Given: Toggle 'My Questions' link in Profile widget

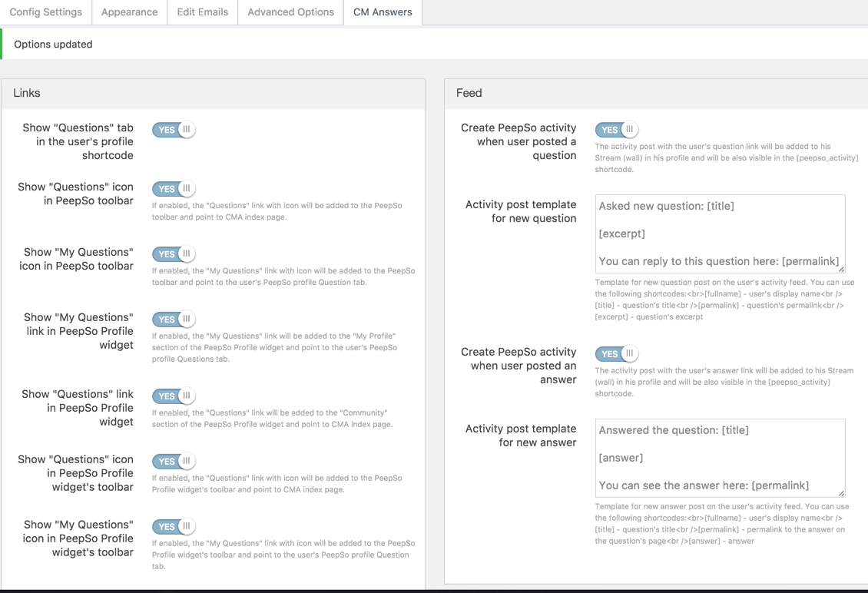Looking at the screenshot, I should 174,320.
